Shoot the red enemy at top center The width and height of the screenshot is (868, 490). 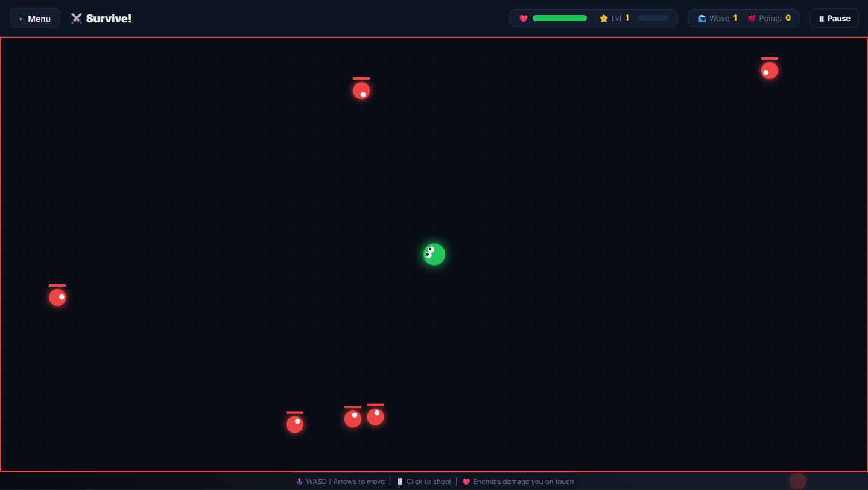point(361,91)
